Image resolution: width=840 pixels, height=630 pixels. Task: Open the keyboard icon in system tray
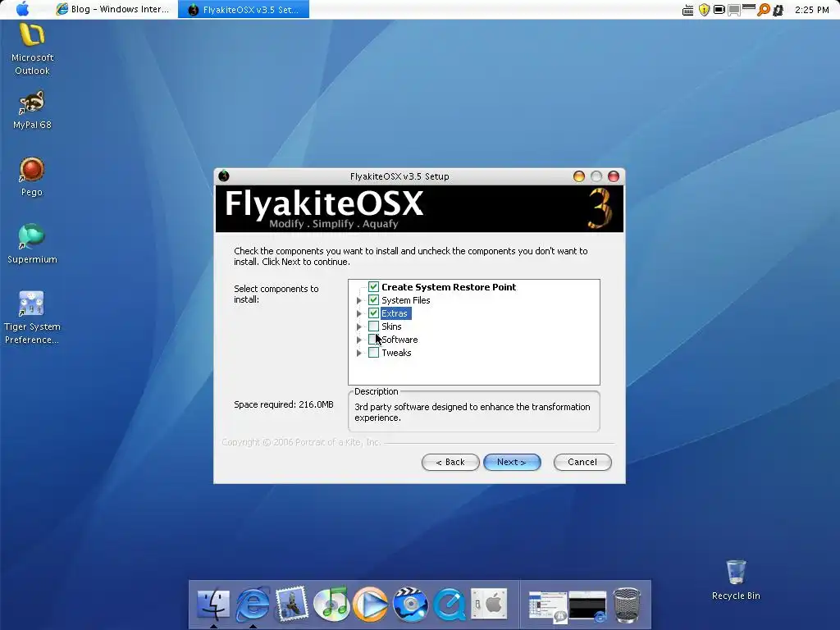tap(688, 10)
